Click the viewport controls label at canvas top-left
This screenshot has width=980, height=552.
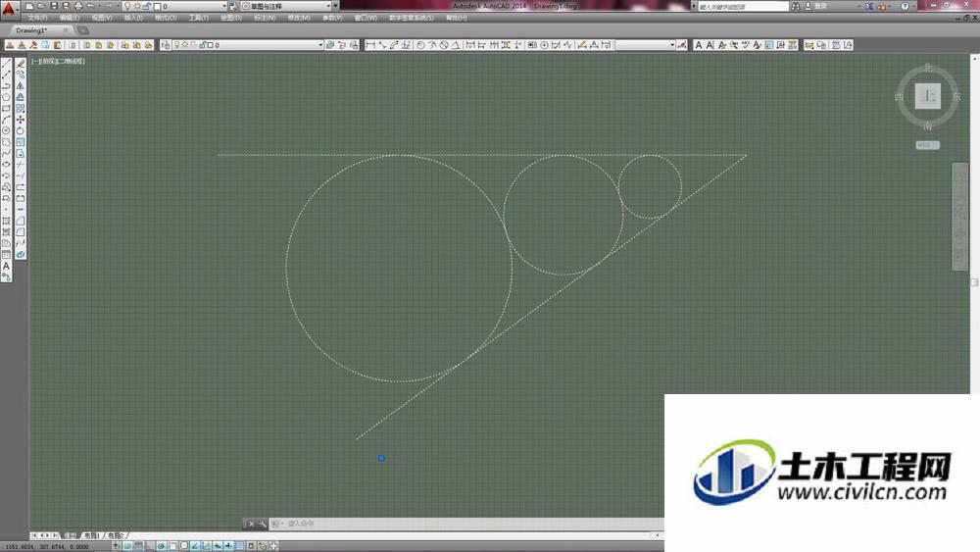(58, 61)
